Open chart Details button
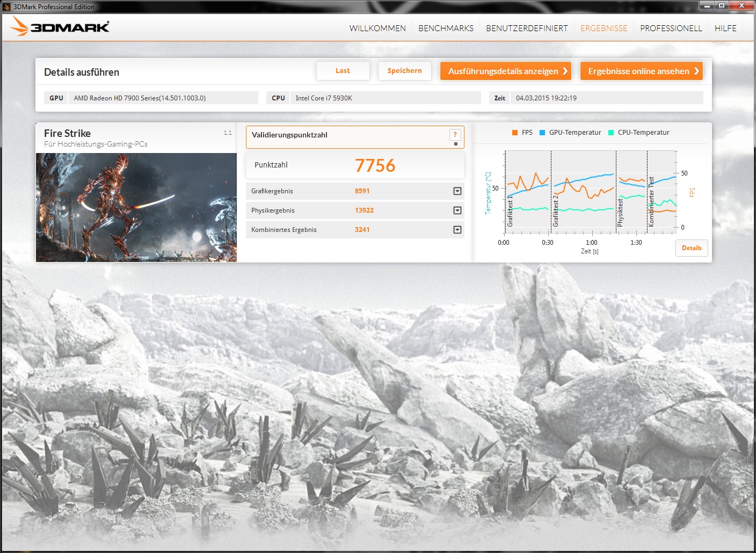This screenshot has height=553, width=756. click(x=692, y=248)
